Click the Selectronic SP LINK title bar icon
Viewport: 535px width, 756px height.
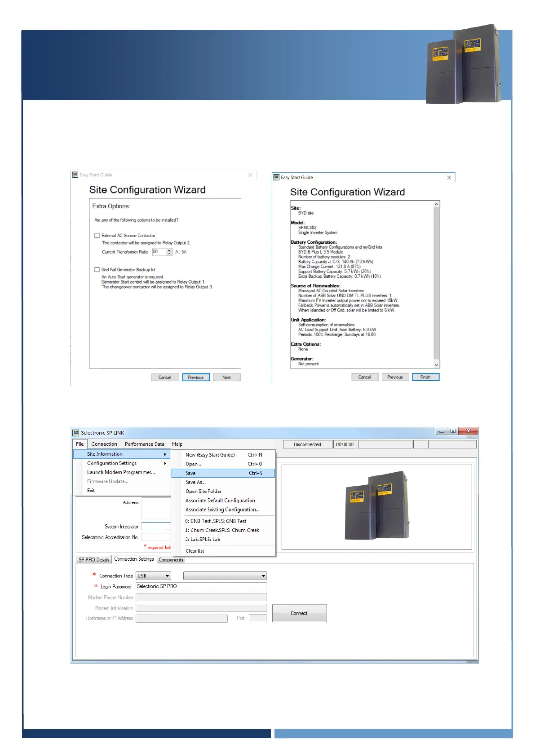coord(75,433)
